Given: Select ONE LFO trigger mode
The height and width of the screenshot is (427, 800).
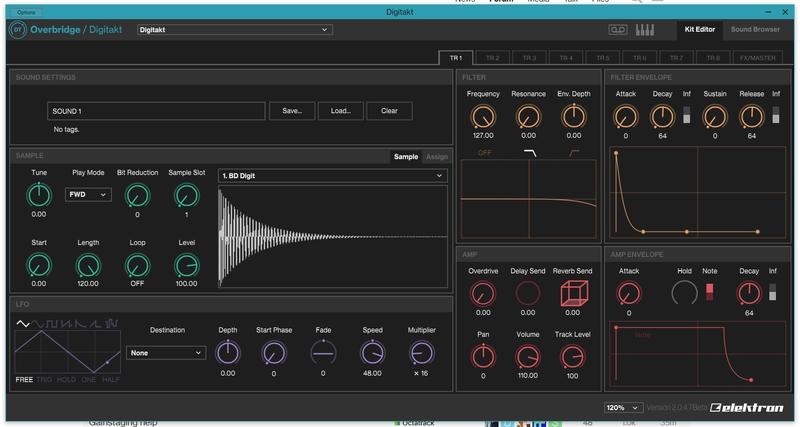Looking at the screenshot, I should (88, 380).
